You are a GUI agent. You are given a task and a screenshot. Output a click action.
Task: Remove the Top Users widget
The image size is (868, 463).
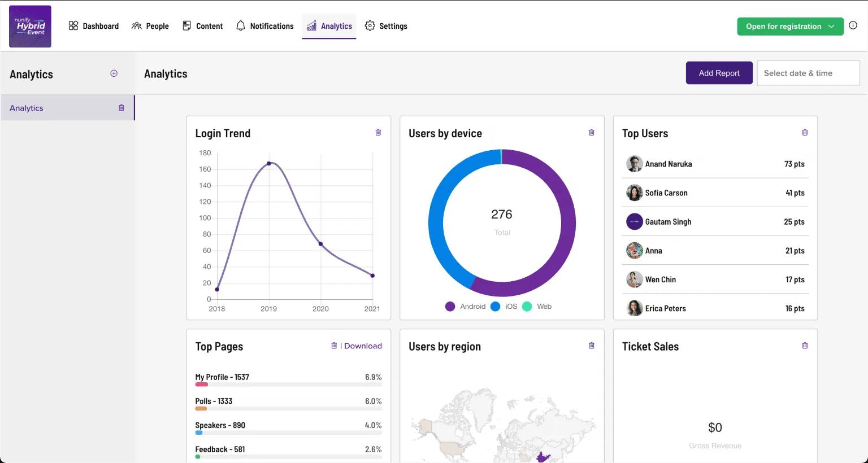805,133
